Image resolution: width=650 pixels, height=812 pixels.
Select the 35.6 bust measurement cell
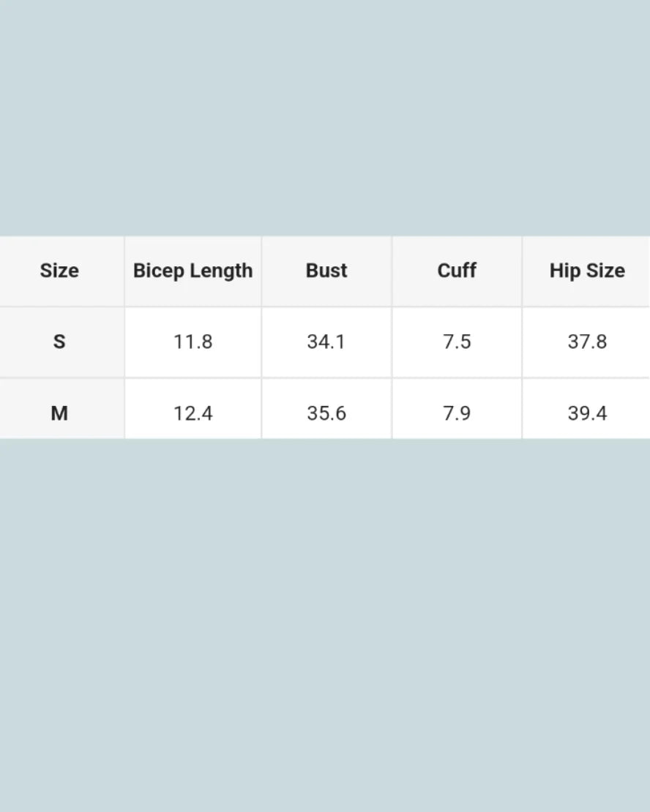tap(326, 413)
